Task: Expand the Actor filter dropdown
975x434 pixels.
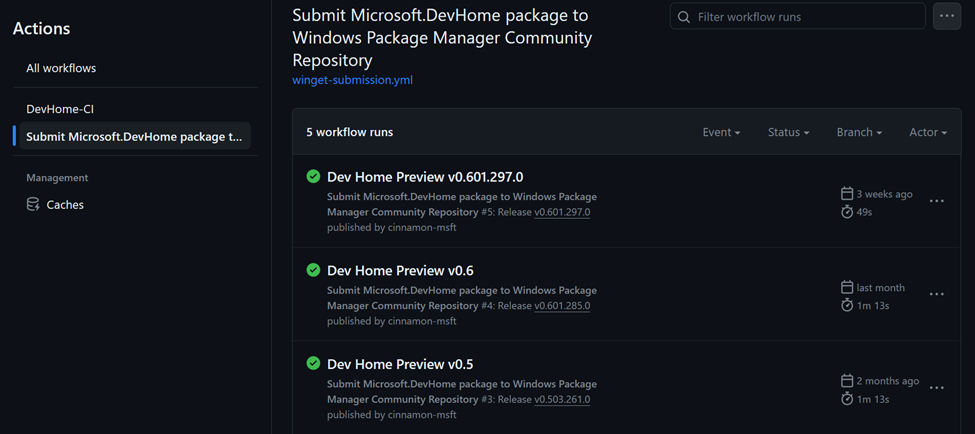Action: (928, 132)
